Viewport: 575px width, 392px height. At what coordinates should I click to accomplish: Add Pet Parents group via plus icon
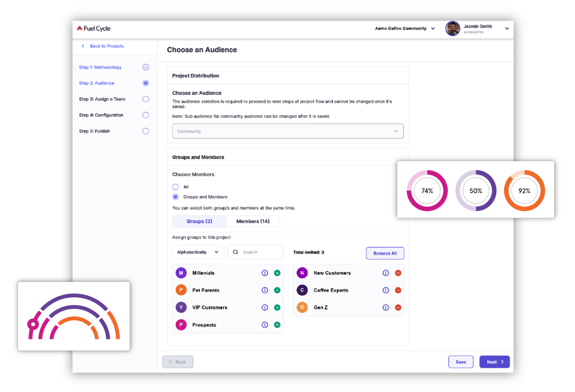point(277,290)
